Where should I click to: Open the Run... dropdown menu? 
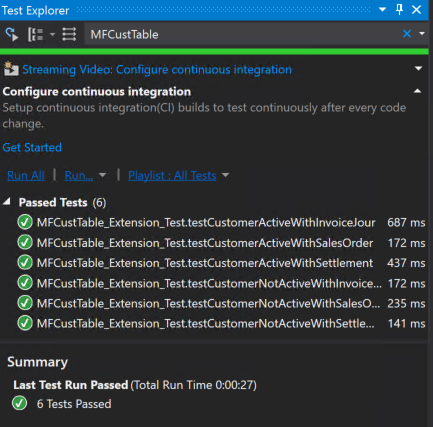pos(102,175)
